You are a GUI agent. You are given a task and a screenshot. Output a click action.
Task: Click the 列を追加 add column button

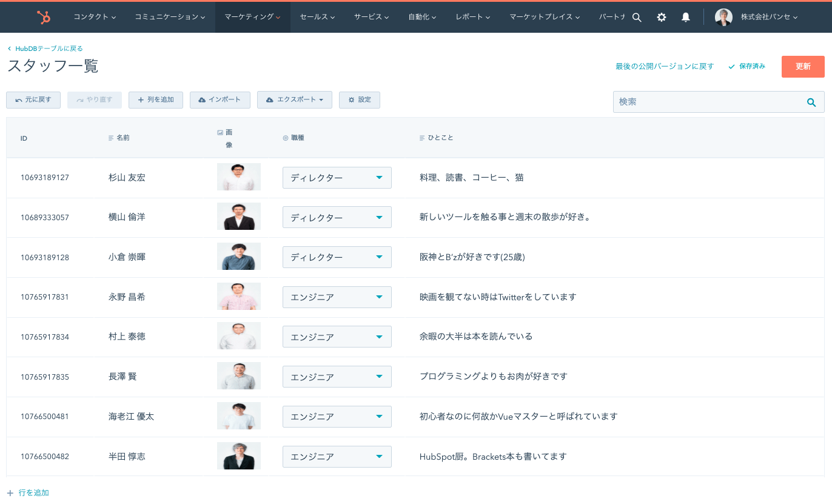[x=156, y=100]
